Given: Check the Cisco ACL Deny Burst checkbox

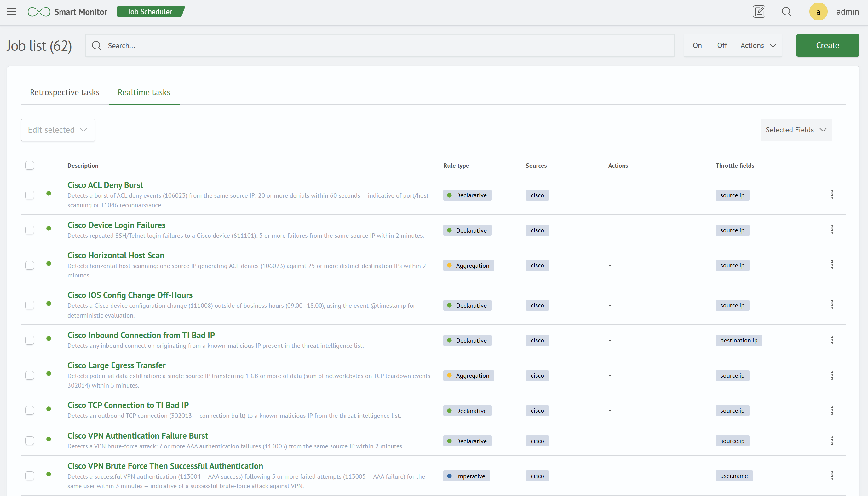Looking at the screenshot, I should 30,195.
